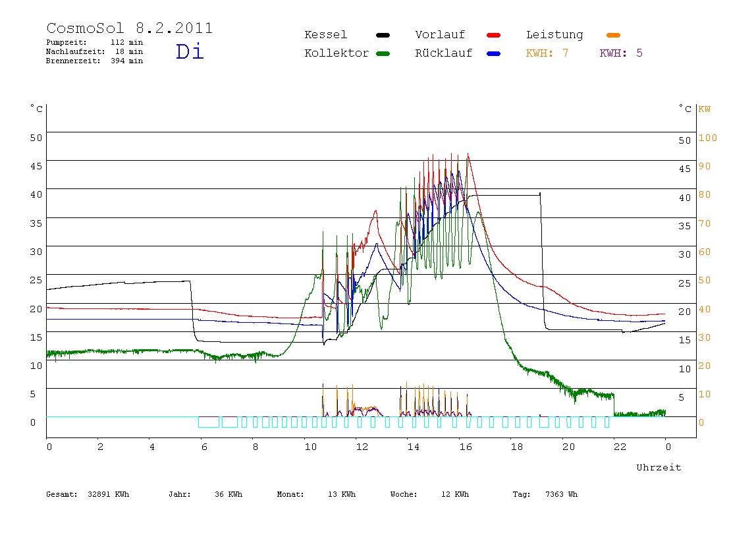
Task: Click the black Kessel legend swatch
Action: [x=383, y=35]
